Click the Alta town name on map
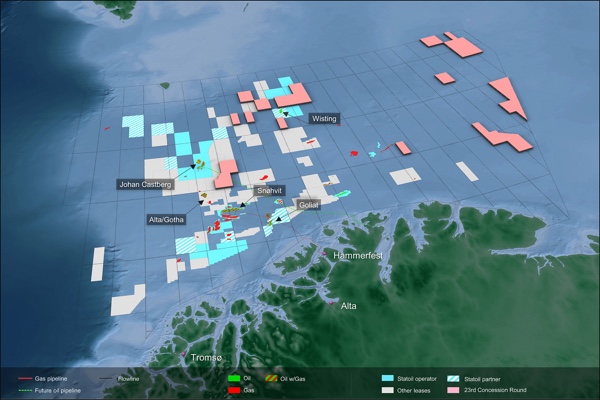The width and height of the screenshot is (600, 400). (349, 305)
